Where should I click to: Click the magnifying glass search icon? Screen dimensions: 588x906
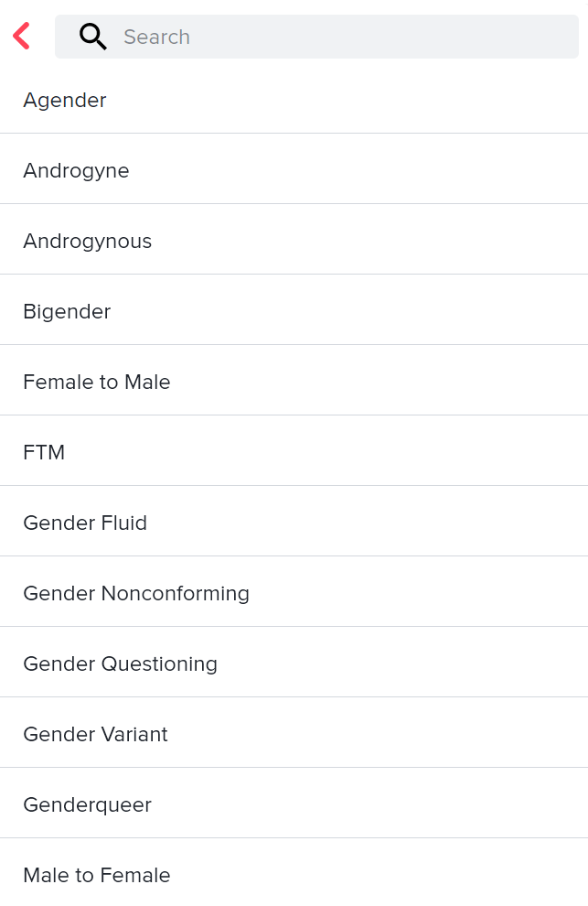(x=92, y=37)
